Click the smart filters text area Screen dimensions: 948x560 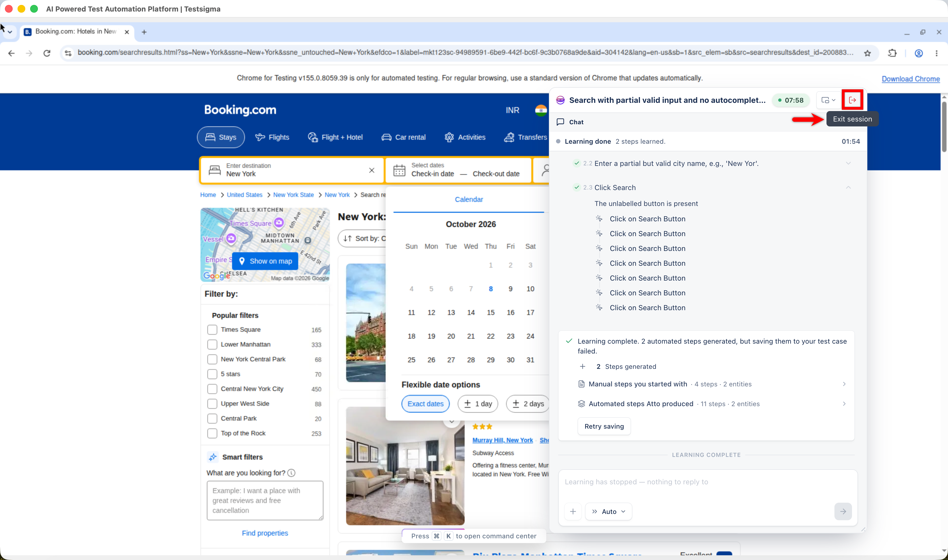point(265,500)
